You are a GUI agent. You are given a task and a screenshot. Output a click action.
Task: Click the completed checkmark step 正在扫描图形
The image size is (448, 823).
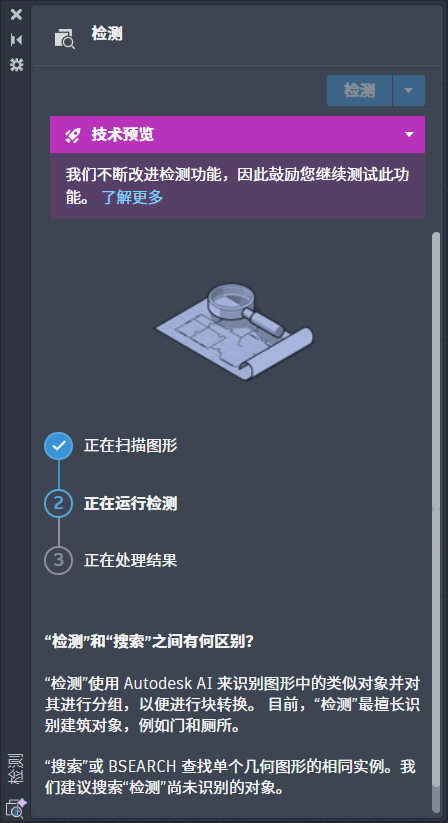click(59, 446)
